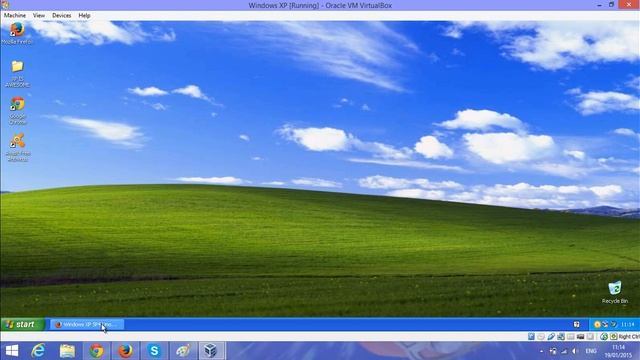Click the VirtualBox optical disc status indicator
This screenshot has height=360, width=640.
(541, 337)
